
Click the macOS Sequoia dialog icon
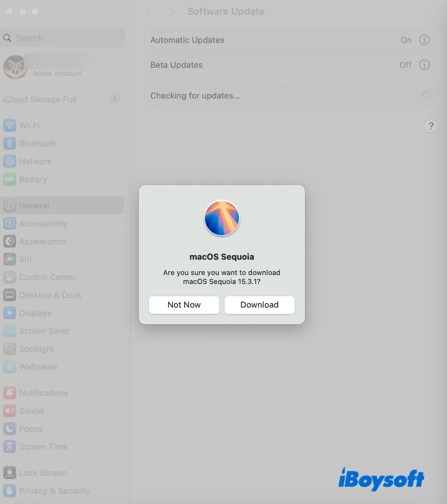(222, 218)
